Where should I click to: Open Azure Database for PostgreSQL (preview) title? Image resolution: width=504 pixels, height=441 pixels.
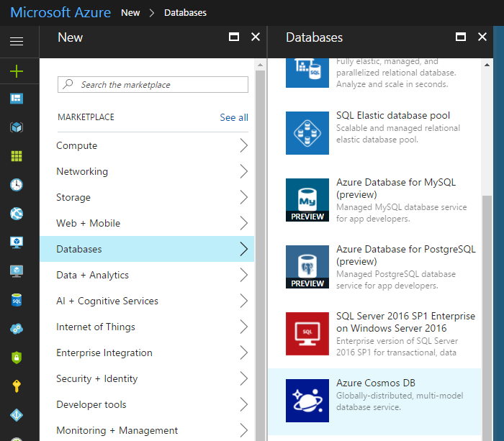[x=406, y=255]
